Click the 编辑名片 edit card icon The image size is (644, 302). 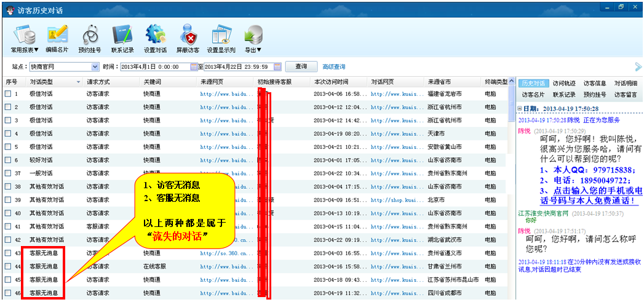click(x=57, y=34)
